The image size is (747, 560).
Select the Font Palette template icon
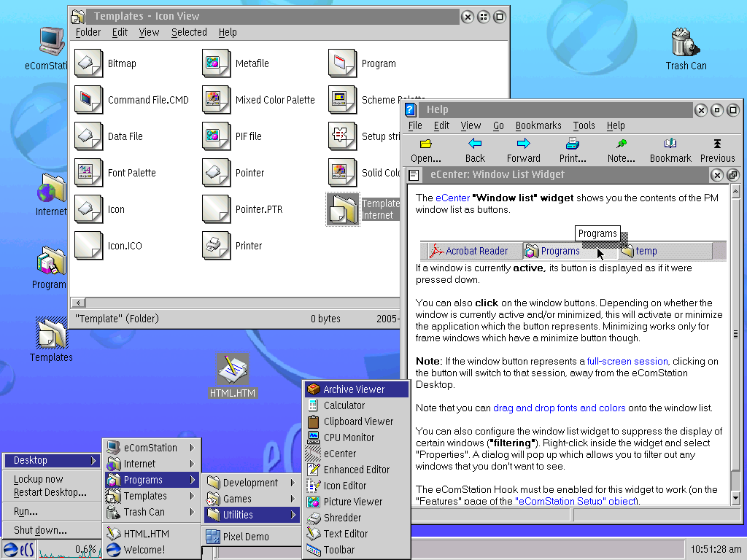point(88,173)
